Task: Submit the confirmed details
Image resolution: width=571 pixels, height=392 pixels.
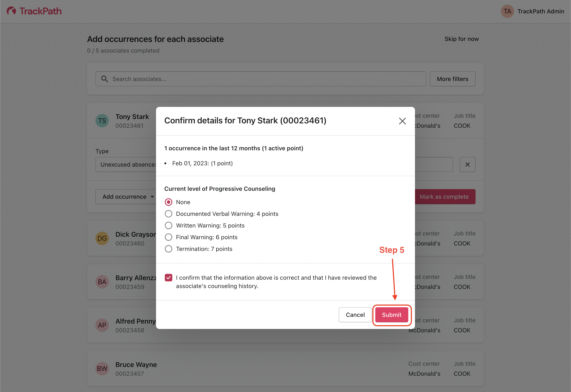Action: coord(391,315)
